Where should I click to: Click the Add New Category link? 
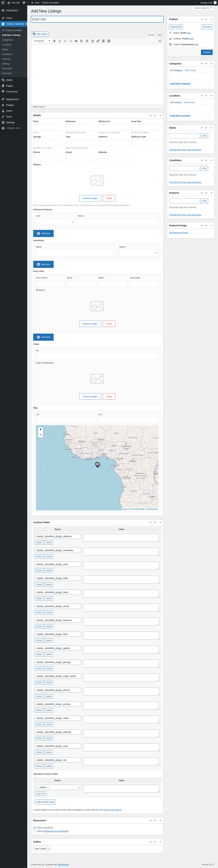(x=180, y=84)
